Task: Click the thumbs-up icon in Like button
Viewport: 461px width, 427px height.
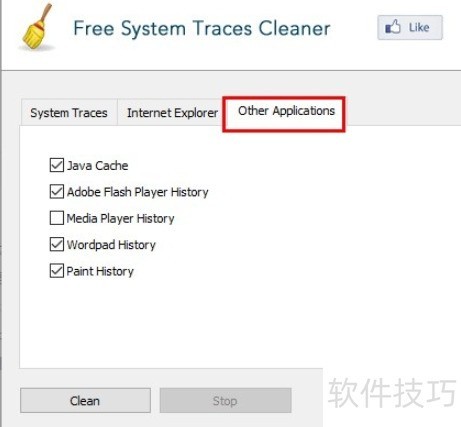Action: click(x=393, y=27)
